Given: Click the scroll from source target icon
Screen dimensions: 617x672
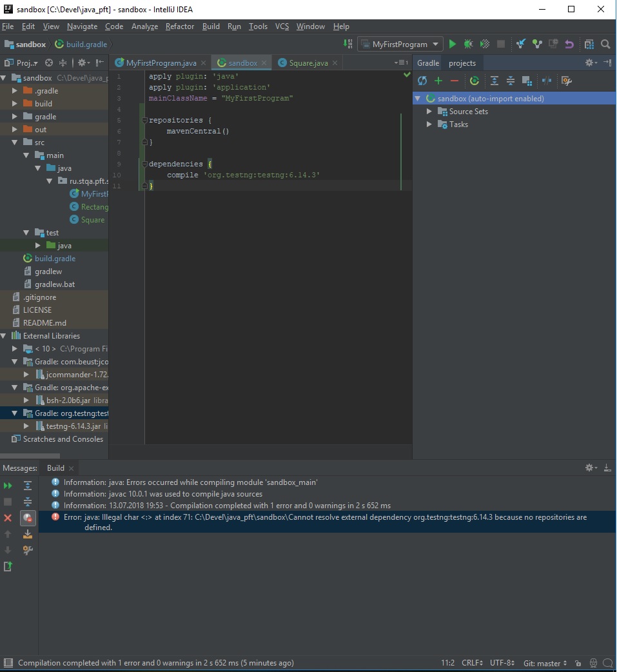Looking at the screenshot, I should pos(49,63).
